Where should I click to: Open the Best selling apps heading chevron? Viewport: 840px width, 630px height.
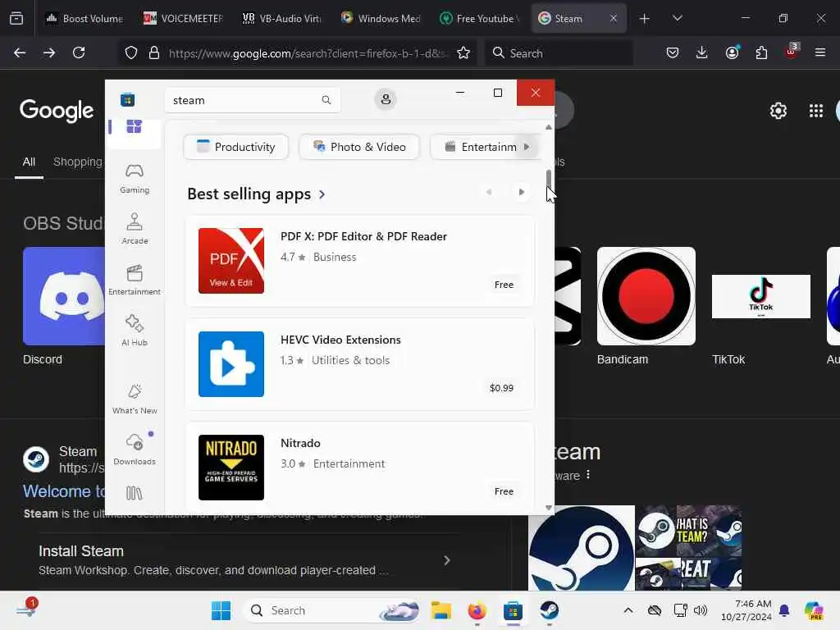(x=322, y=194)
